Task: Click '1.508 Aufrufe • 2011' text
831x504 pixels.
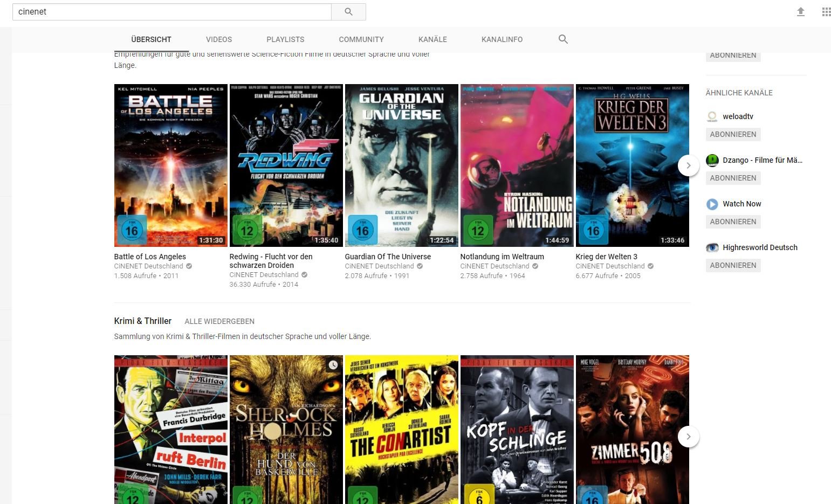Action: [146, 276]
